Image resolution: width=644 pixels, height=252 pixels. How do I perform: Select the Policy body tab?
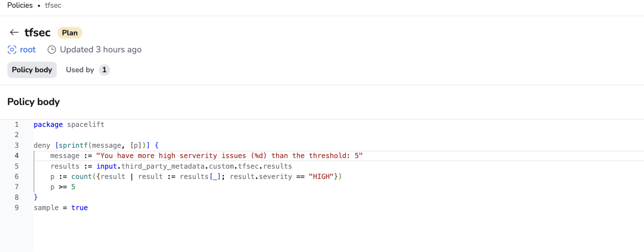coord(32,70)
